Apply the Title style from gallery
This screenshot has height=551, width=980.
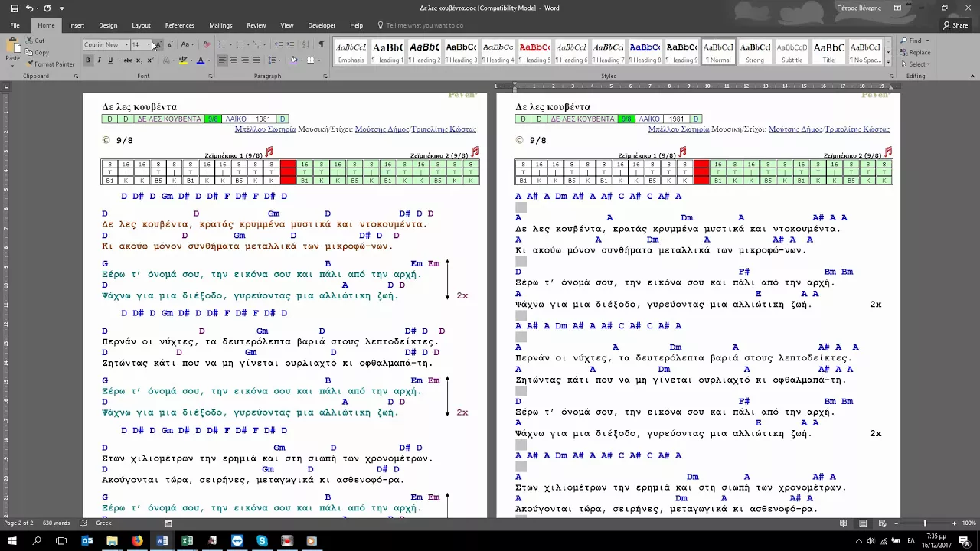pyautogui.click(x=828, y=52)
